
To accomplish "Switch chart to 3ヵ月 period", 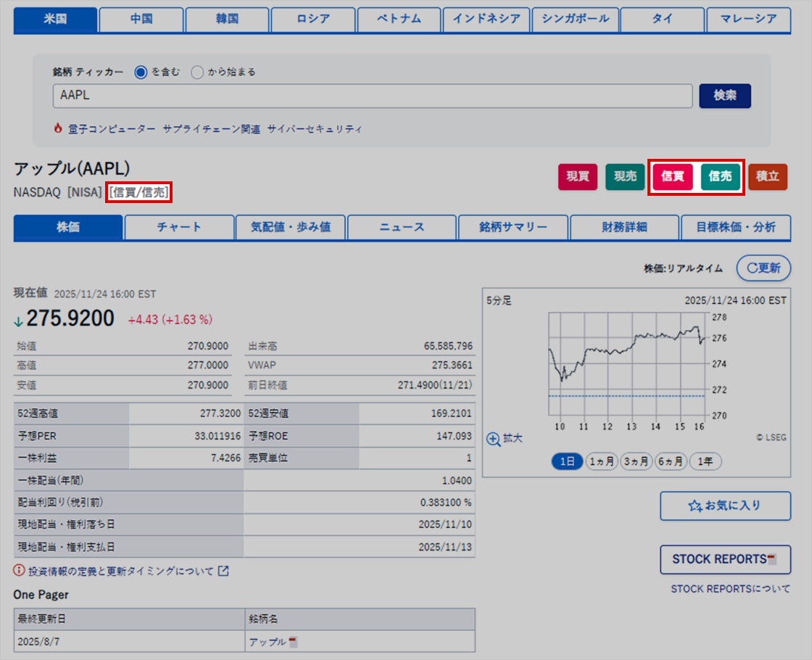I will pyautogui.click(x=636, y=462).
